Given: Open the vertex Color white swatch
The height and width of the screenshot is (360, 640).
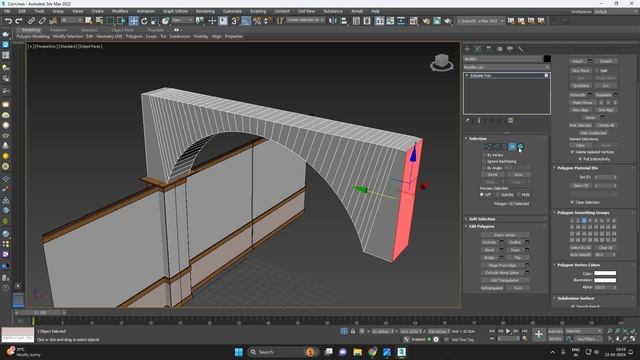Looking at the screenshot, I should pos(605,273).
